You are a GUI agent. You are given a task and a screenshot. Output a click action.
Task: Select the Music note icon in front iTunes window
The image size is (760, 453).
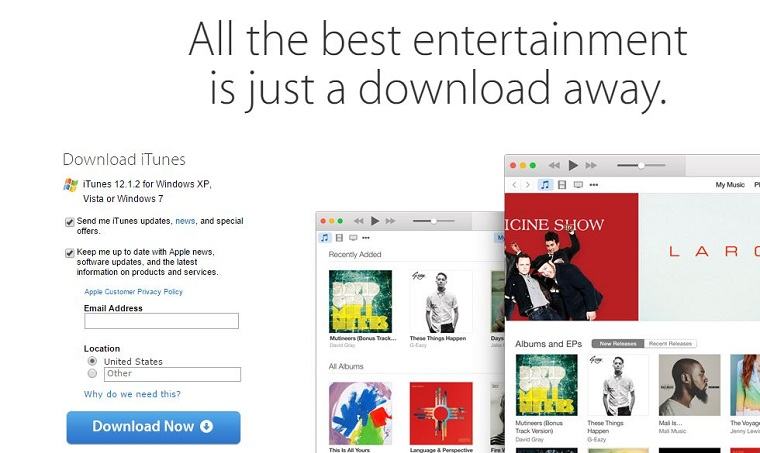point(545,185)
